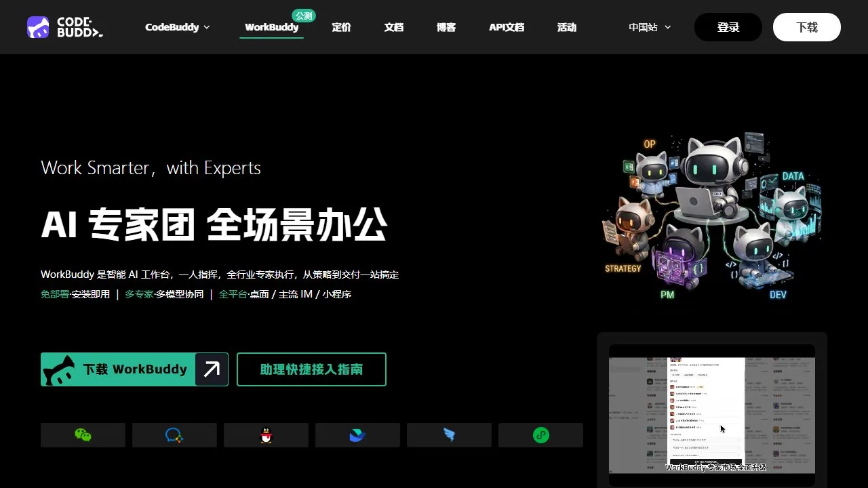Open the API文档 menu item
Screen dimensions: 868x488
(507, 27)
